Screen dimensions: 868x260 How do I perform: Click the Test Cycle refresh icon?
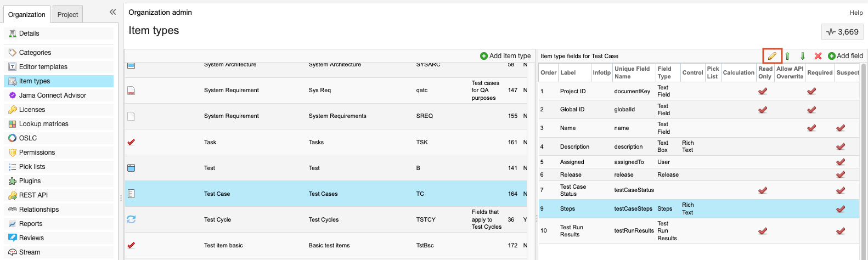(131, 219)
